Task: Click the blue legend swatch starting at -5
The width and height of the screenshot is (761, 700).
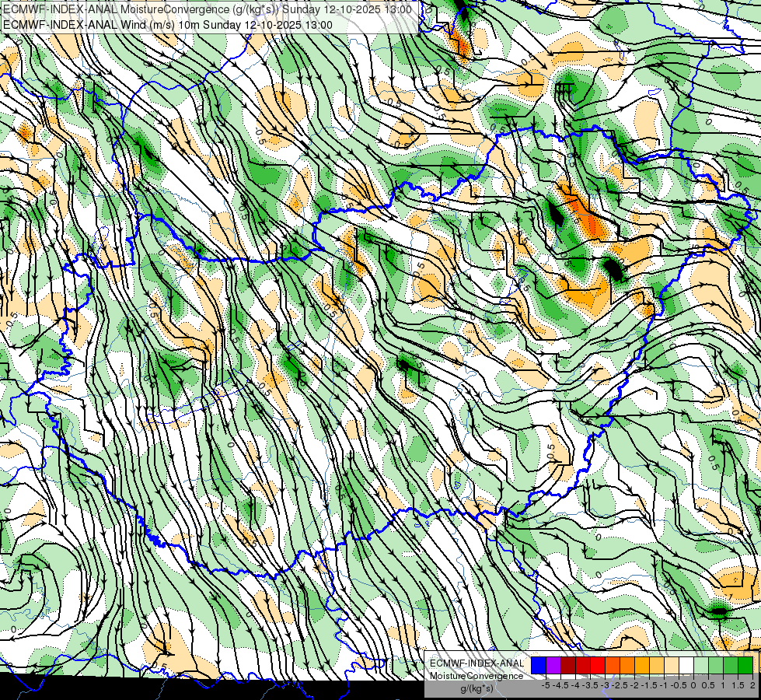Action: pos(539,666)
